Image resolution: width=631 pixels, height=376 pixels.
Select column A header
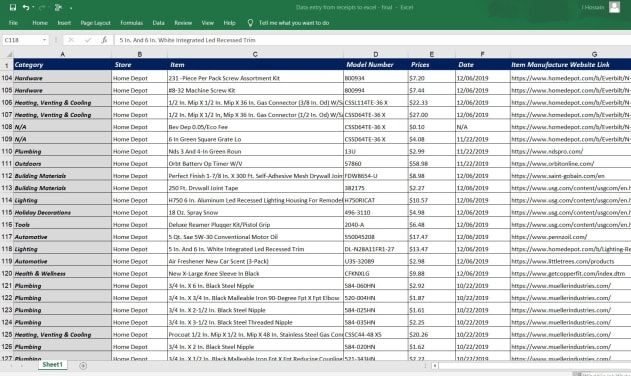click(62, 54)
